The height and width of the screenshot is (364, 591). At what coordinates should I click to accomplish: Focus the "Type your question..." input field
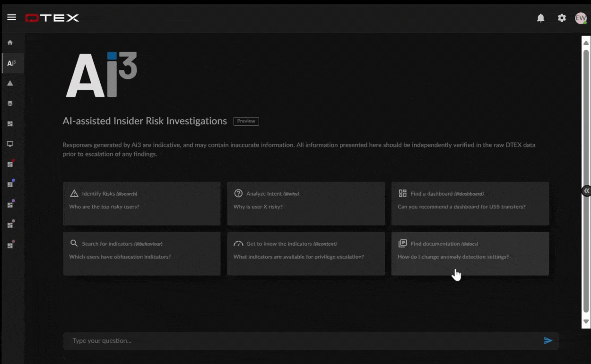pos(303,340)
